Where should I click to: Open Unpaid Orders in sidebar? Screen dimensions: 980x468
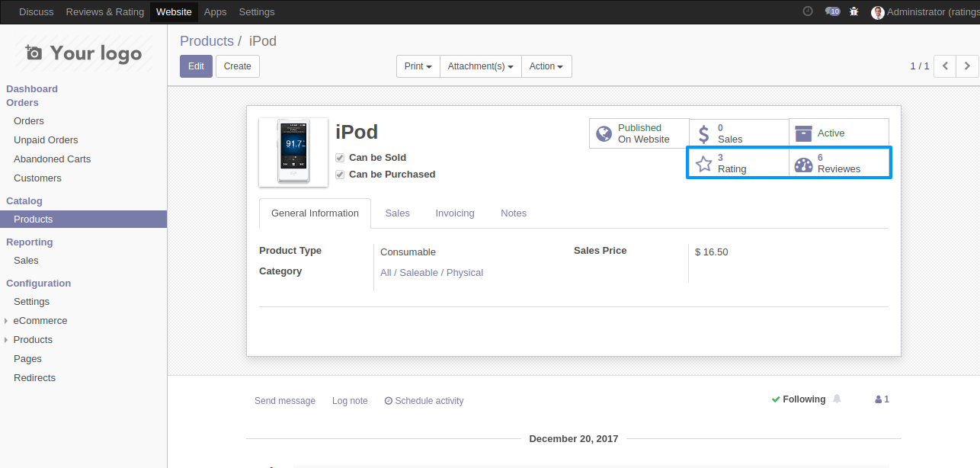46,140
